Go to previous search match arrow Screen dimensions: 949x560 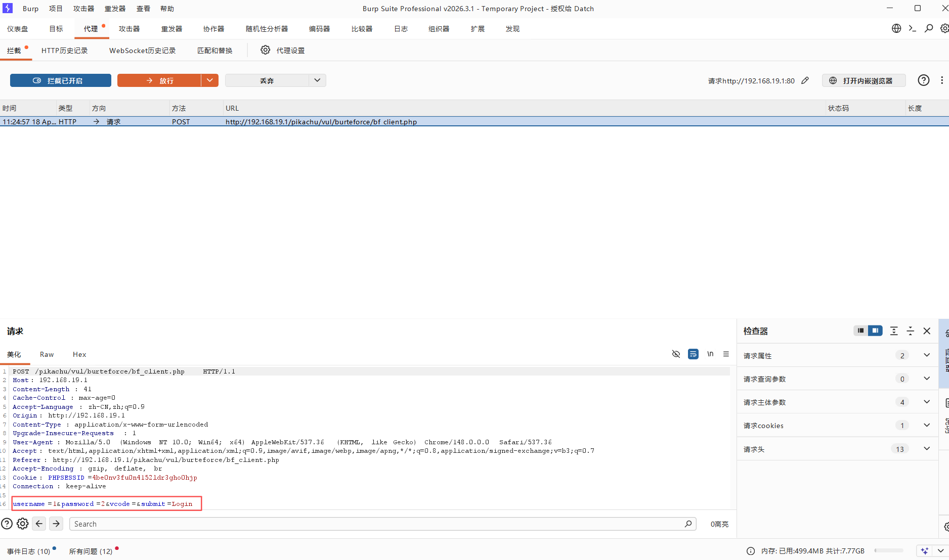pyautogui.click(x=39, y=524)
